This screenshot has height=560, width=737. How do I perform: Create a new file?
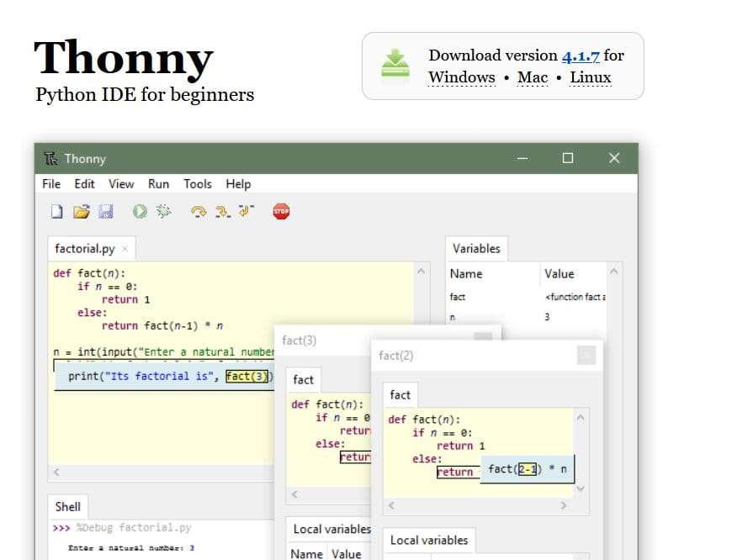pos(56,211)
